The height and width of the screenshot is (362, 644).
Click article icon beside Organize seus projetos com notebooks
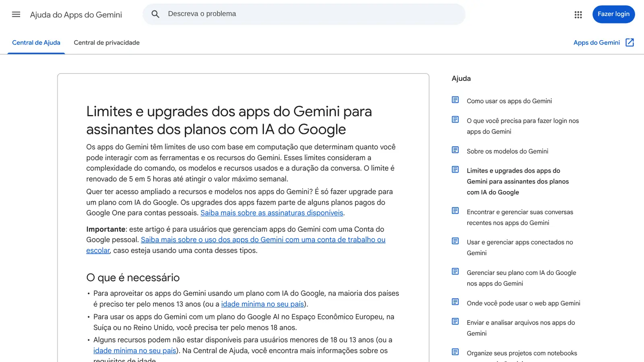(455, 352)
